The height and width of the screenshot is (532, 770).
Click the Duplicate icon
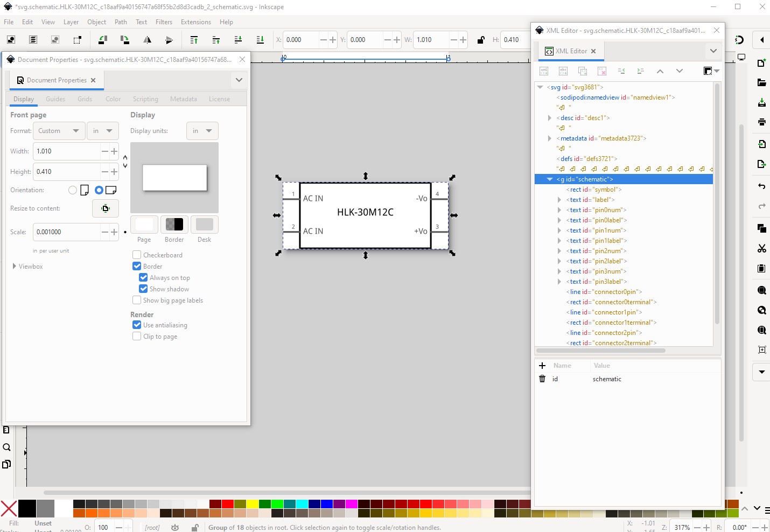tap(761, 228)
